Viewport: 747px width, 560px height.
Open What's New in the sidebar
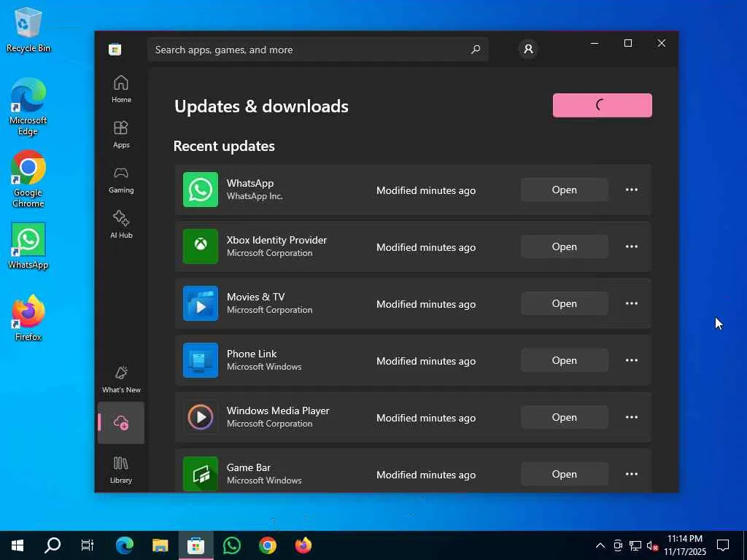121,379
